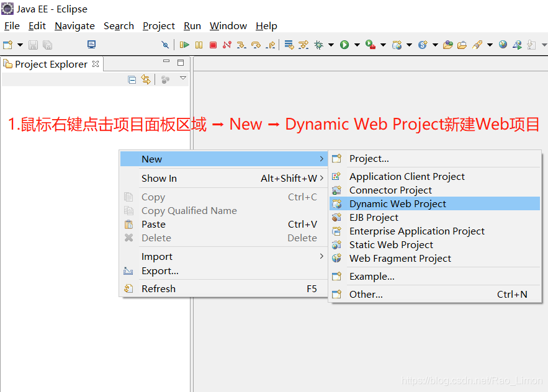Click the Project Explorer filter icon
This screenshot has width=548, height=392.
(x=165, y=80)
